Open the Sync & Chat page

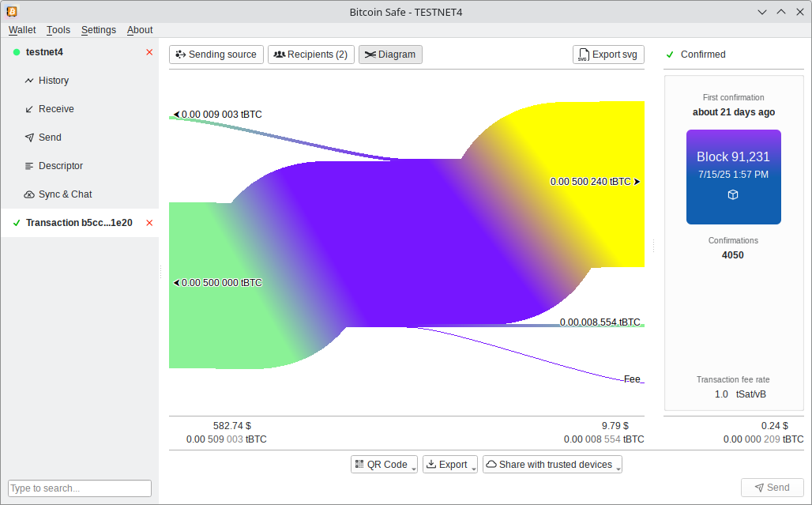coord(80,194)
